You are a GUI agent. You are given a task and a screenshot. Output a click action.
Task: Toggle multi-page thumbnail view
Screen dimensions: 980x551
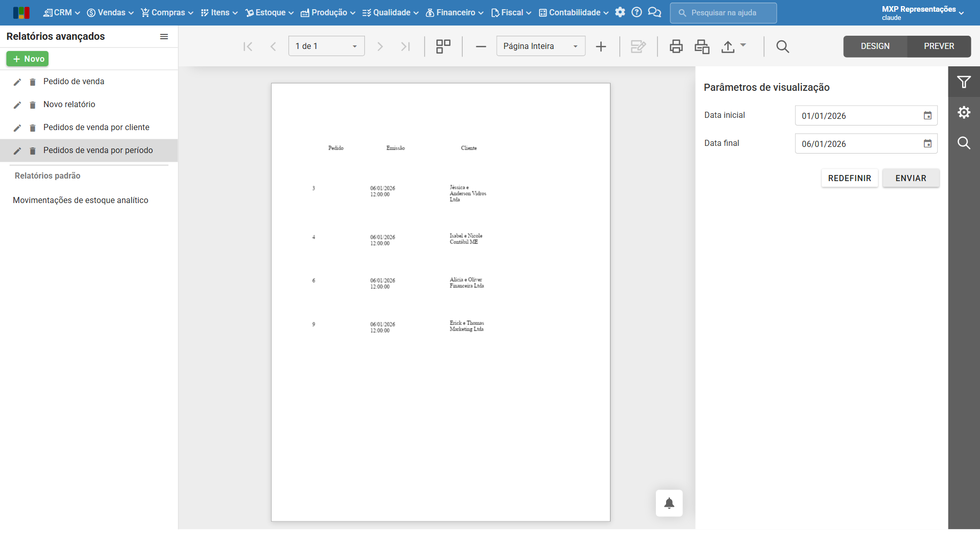click(443, 46)
